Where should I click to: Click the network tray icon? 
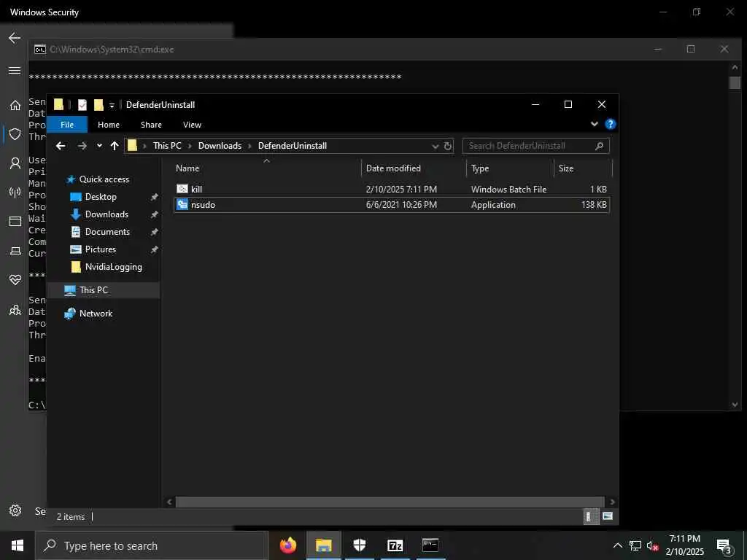635,545
